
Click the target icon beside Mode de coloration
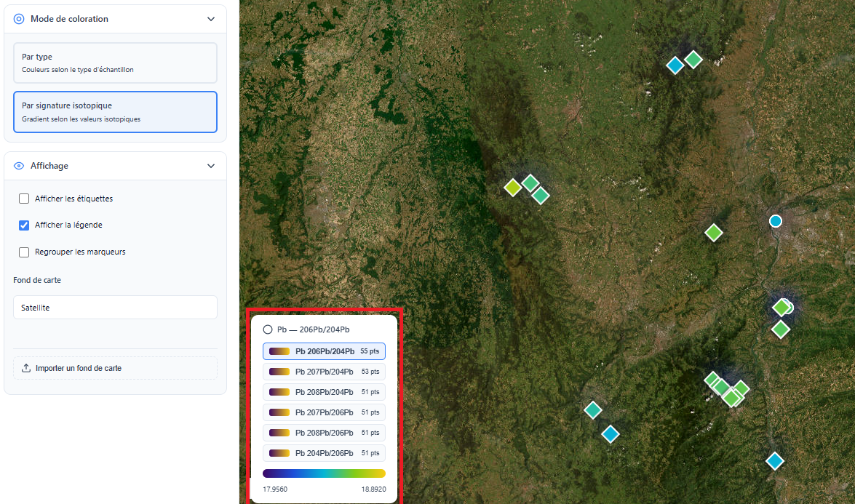pos(19,19)
